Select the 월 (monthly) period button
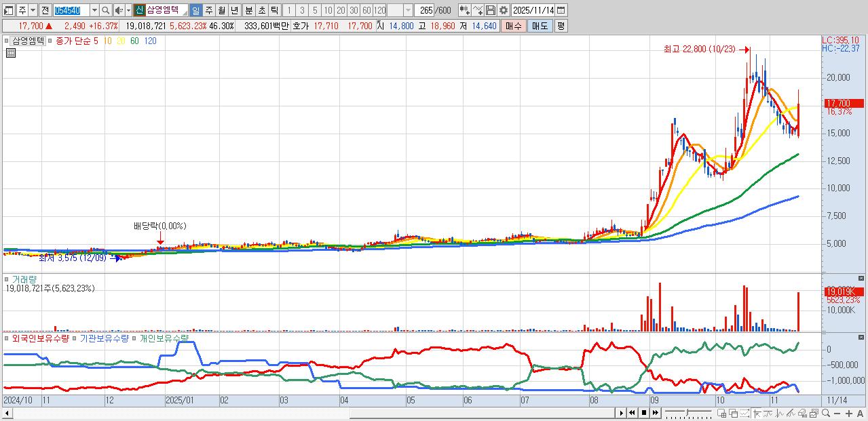868x421 pixels. point(221,10)
